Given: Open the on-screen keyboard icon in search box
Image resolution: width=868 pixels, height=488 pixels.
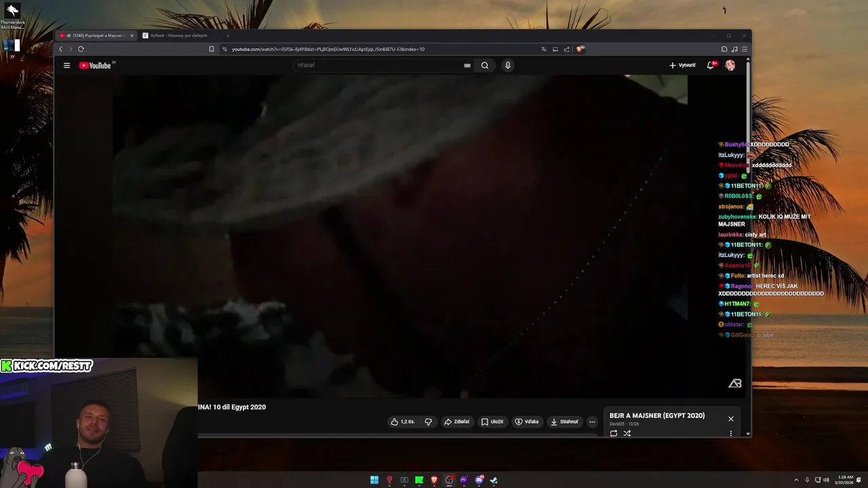Looking at the screenshot, I should tap(467, 65).
